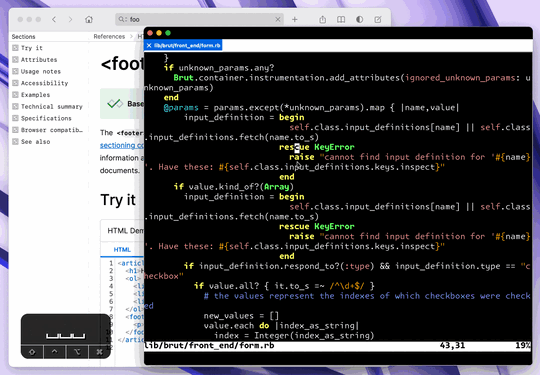Close the form.rb editor tab with its X

pos(149,45)
